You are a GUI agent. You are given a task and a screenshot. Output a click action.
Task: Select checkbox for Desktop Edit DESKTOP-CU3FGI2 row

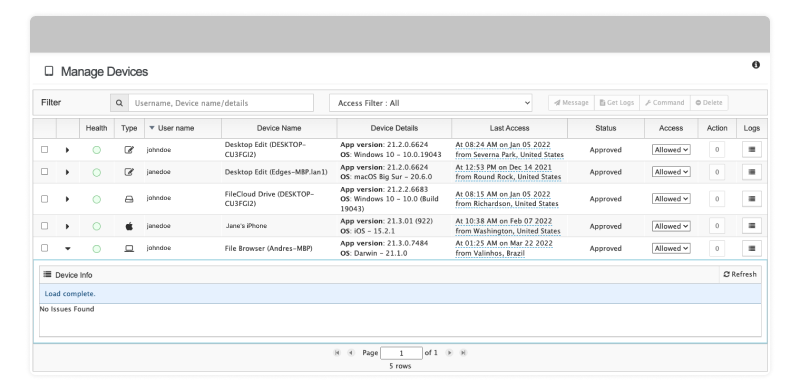point(44,150)
